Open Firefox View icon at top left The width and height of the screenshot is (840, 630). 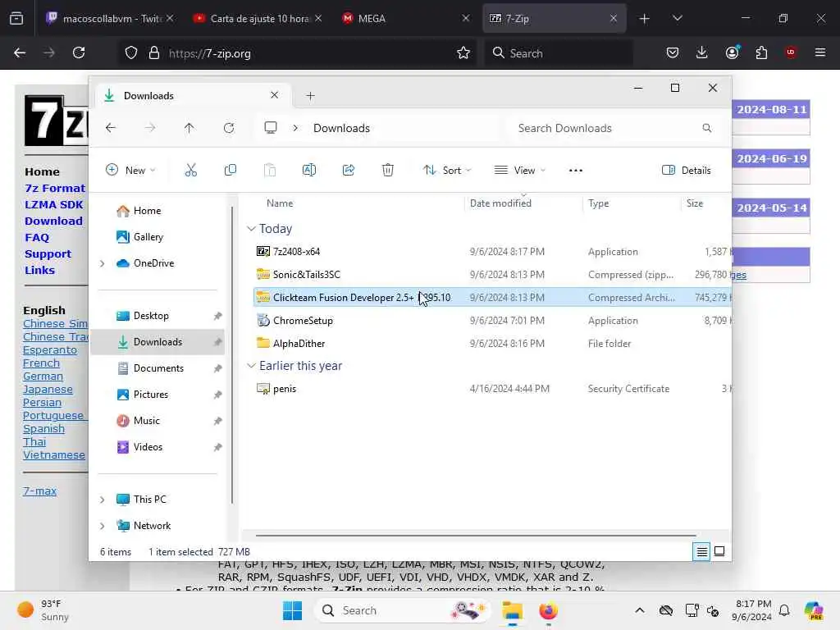[16, 19]
